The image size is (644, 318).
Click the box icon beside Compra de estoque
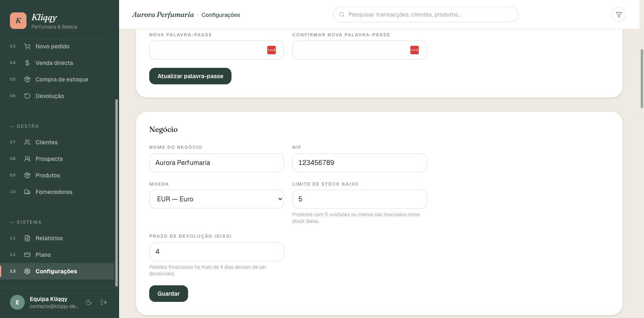pos(27,79)
